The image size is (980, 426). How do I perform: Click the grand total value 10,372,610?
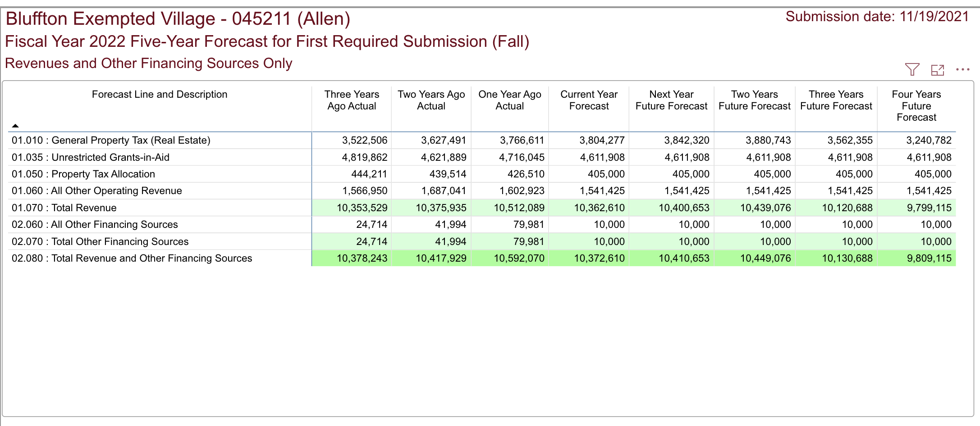coord(600,258)
